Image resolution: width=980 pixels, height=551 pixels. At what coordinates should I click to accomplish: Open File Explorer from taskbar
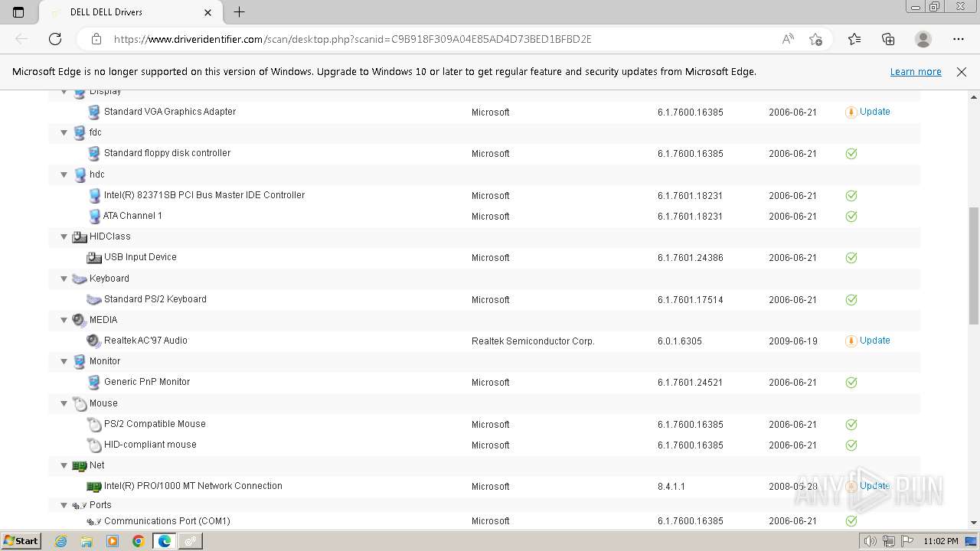coord(87,541)
